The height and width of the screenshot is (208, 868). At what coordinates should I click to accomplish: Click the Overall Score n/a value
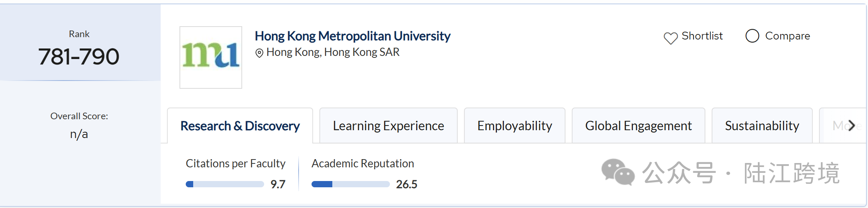pyautogui.click(x=79, y=134)
